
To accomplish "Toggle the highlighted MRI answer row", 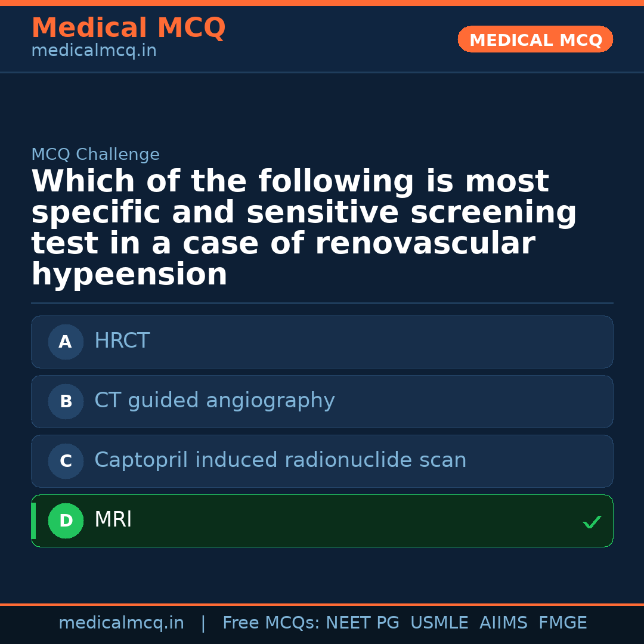I will (322, 521).
